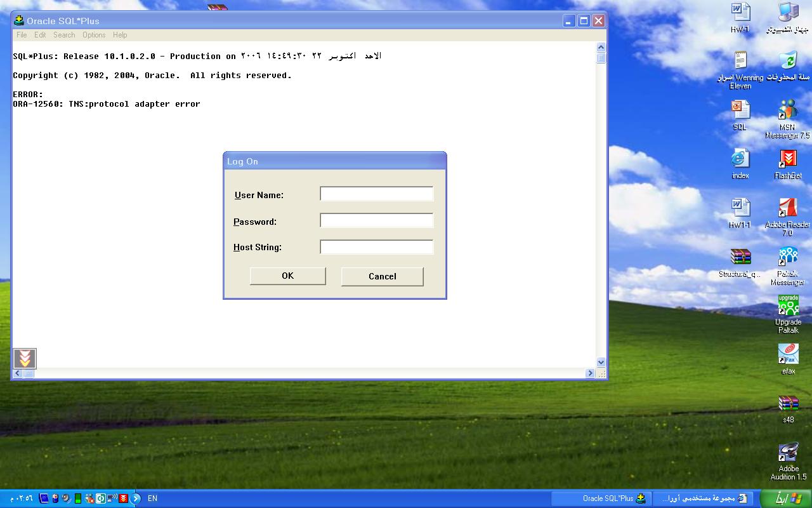Viewport: 812px width, 508px height.
Task: Open the FlashGet desktop shortcut
Action: [x=788, y=159]
